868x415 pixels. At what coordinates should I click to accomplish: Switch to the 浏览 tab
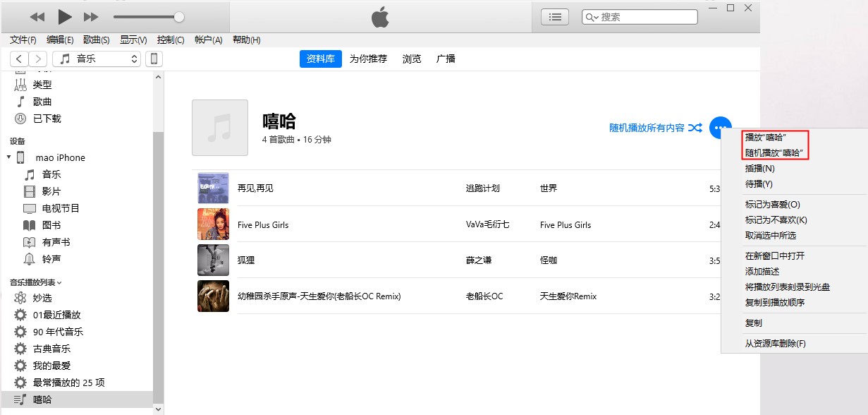[412, 59]
